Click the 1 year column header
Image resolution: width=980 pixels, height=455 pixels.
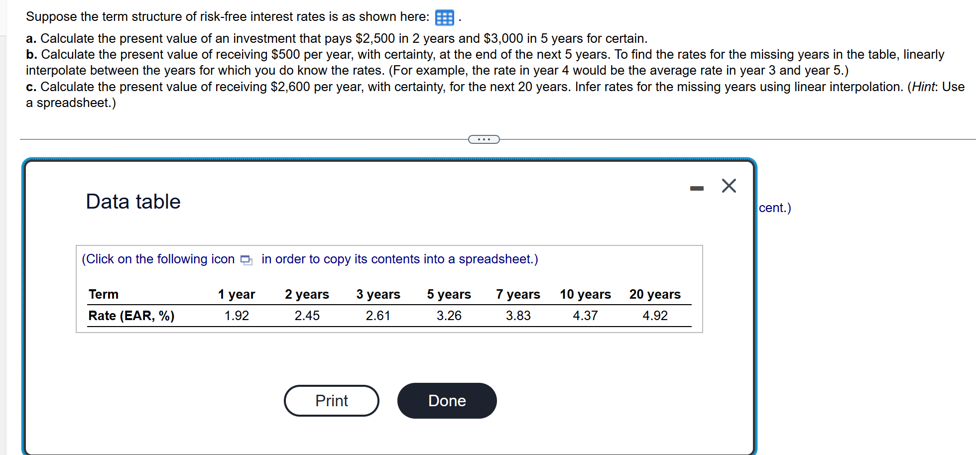(236, 294)
